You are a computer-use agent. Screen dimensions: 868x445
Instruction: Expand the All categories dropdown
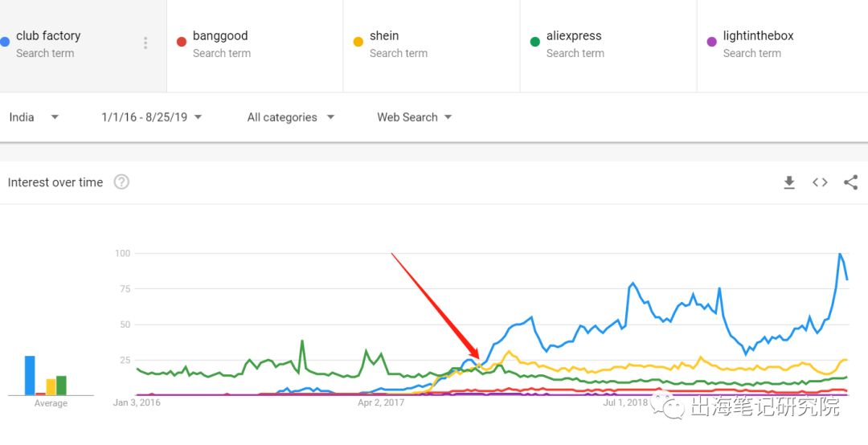tap(290, 117)
